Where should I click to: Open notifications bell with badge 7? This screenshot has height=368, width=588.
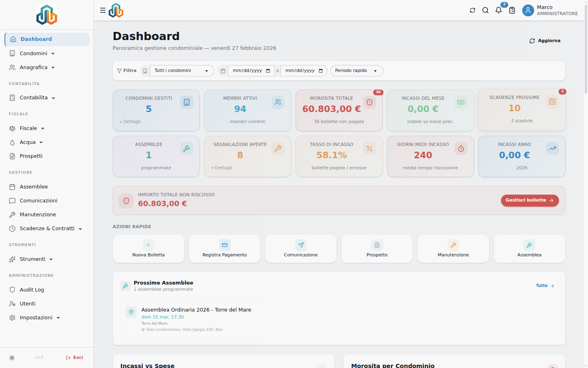point(499,10)
